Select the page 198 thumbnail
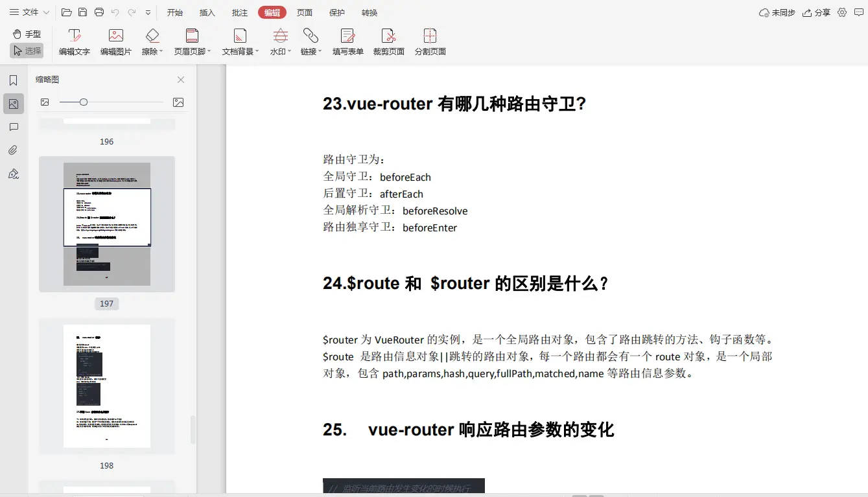Viewport: 868px width, 497px height. point(106,386)
